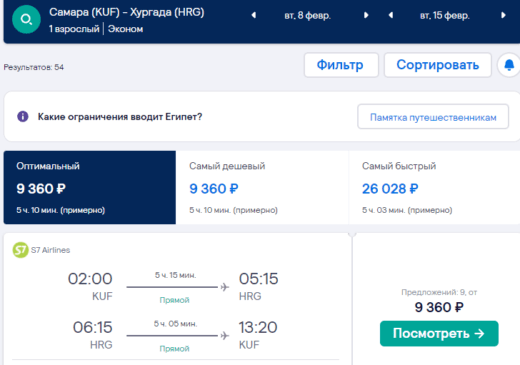This screenshot has width=520, height=365.
Task: Edit the Самара – Хургада route field
Action: tap(127, 12)
